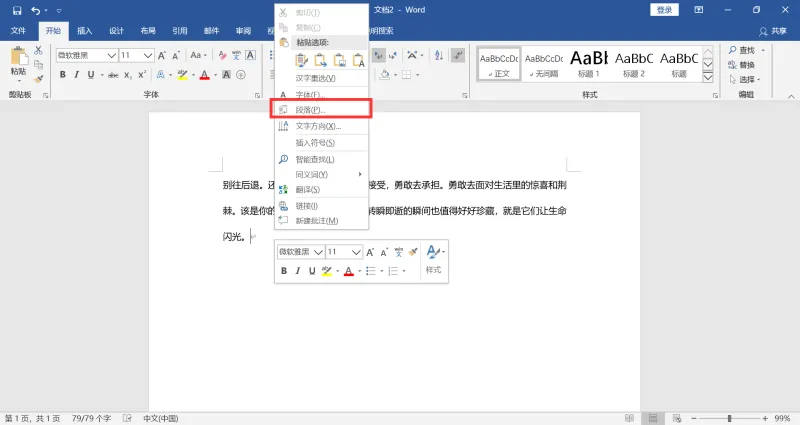
Task: Click the phonetic guide (wén) icon in ribbon
Action: [236, 55]
